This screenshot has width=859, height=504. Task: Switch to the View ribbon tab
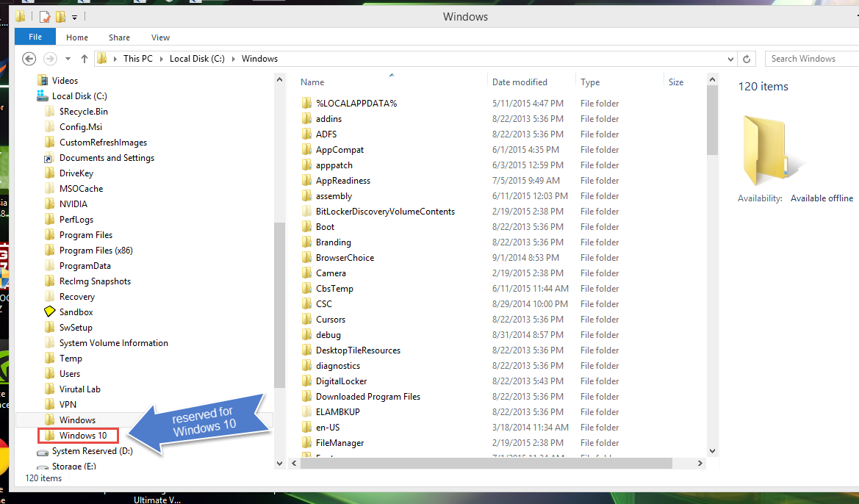click(160, 37)
